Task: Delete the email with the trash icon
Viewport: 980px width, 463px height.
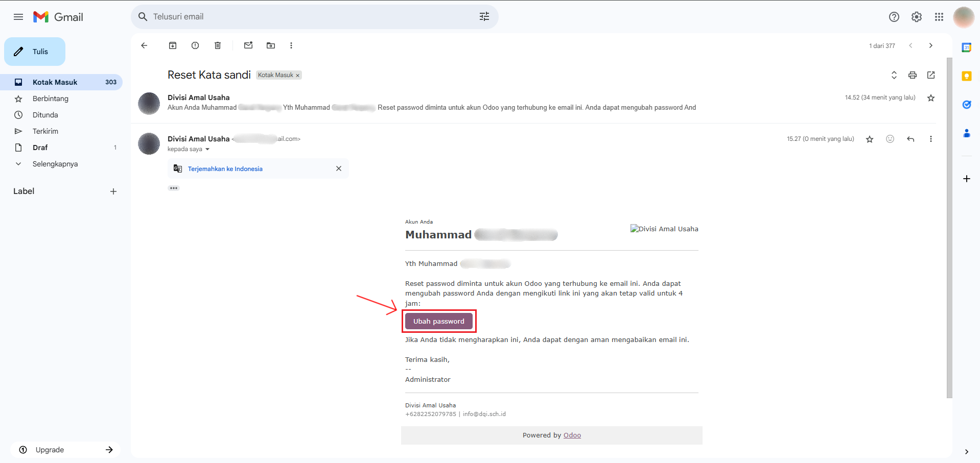Action: click(x=218, y=45)
